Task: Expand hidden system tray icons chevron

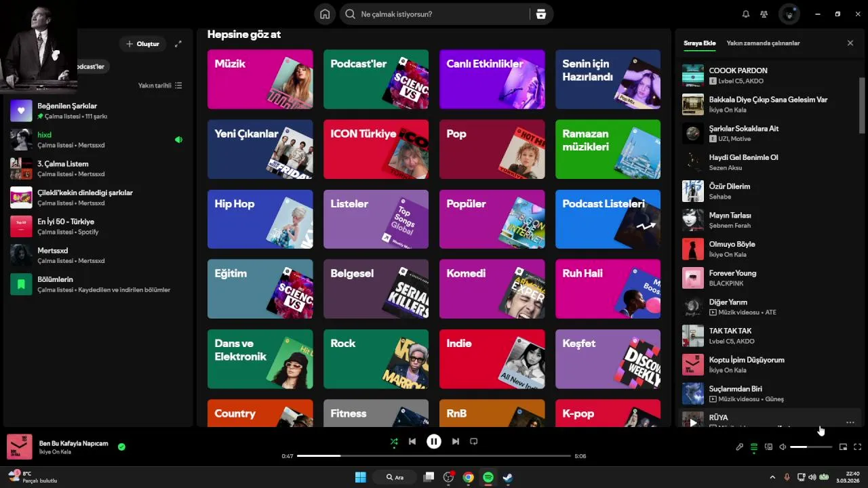Action: coord(772,477)
